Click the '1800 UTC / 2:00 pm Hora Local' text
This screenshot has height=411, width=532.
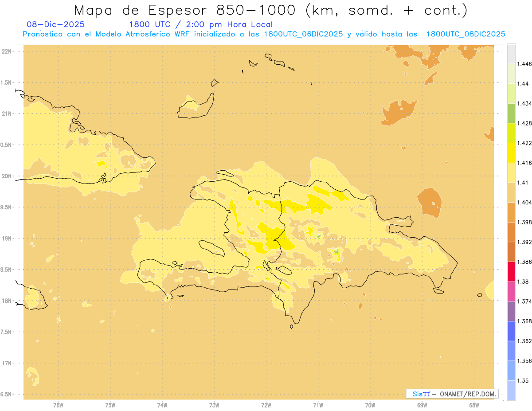tap(201, 25)
